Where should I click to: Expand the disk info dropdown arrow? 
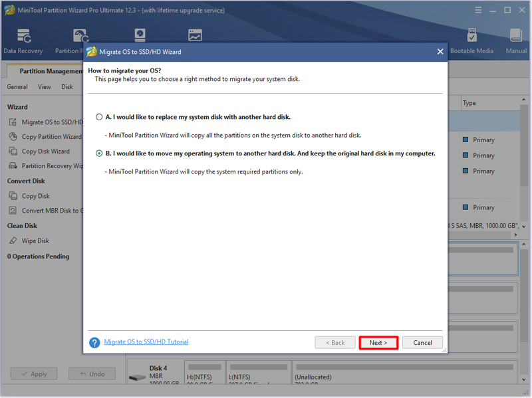click(x=524, y=227)
